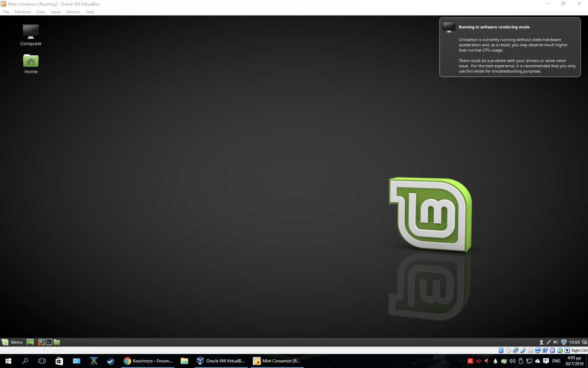This screenshot has width=588, height=368.
Task: Open the VirtualBox Help menu
Action: click(90, 12)
